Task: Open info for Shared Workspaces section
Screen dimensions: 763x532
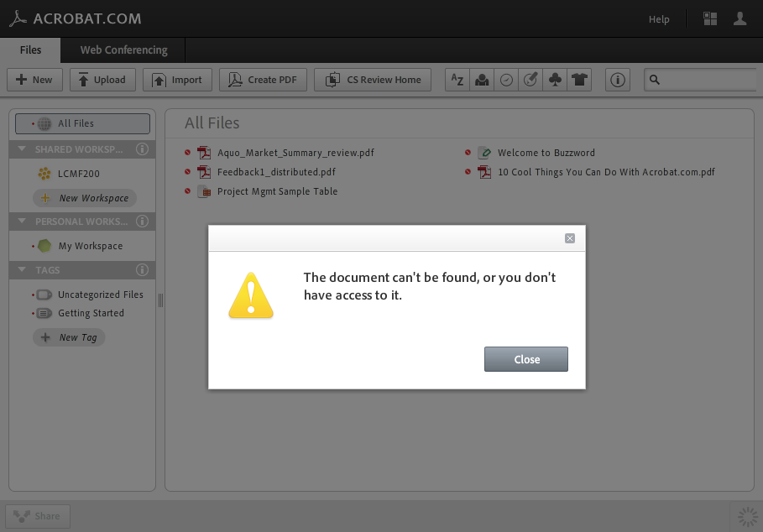Action: (142, 149)
